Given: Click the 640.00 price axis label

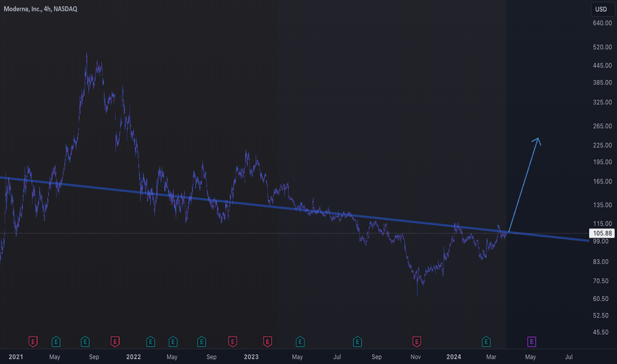Looking at the screenshot, I should coord(602,23).
